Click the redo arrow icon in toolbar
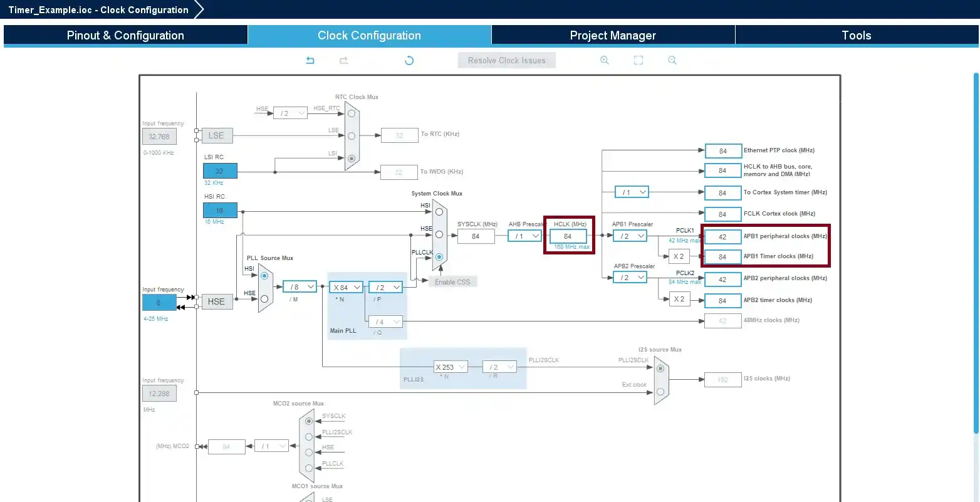This screenshot has height=502, width=980. click(343, 60)
